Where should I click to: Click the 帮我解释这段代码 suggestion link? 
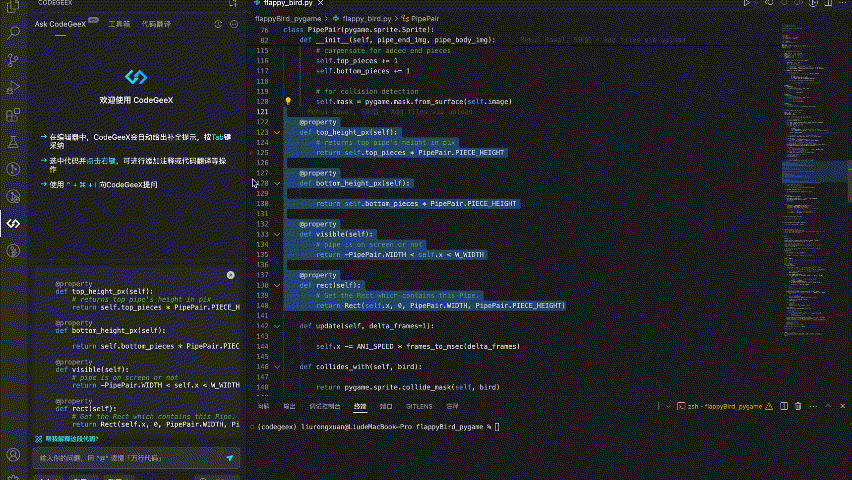point(70,438)
